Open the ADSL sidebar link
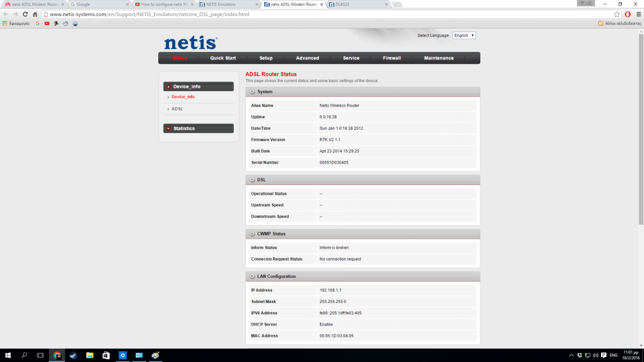The width and height of the screenshot is (644, 362). 177,109
